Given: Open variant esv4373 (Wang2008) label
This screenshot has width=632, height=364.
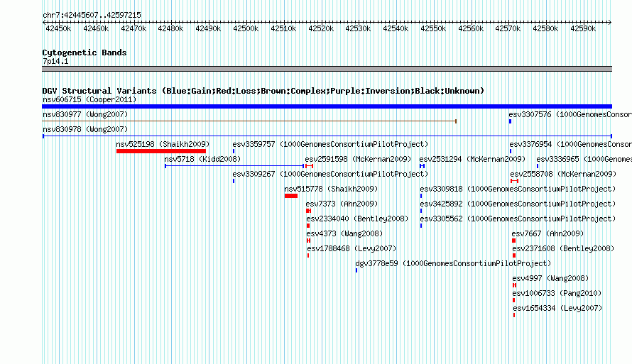Looking at the screenshot, I should 344,233.
